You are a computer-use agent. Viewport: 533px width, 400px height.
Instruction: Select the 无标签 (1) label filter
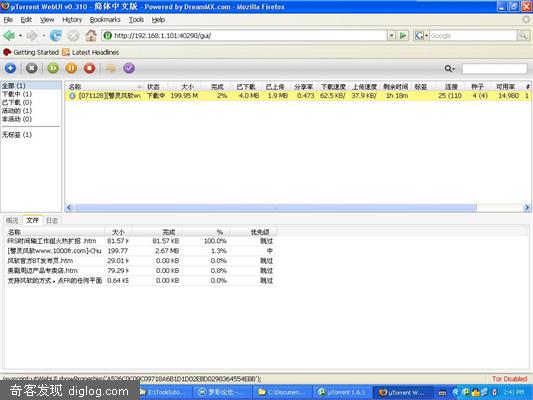pyautogui.click(x=17, y=135)
